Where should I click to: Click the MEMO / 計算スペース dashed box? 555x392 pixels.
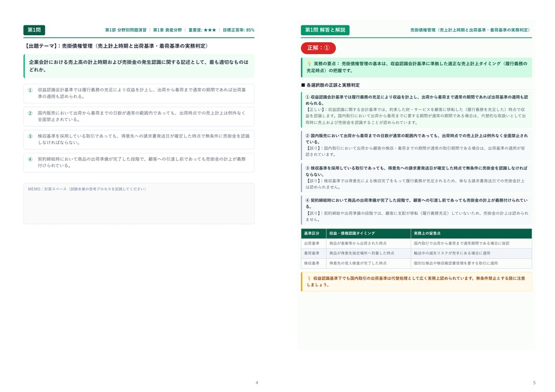tap(139, 203)
